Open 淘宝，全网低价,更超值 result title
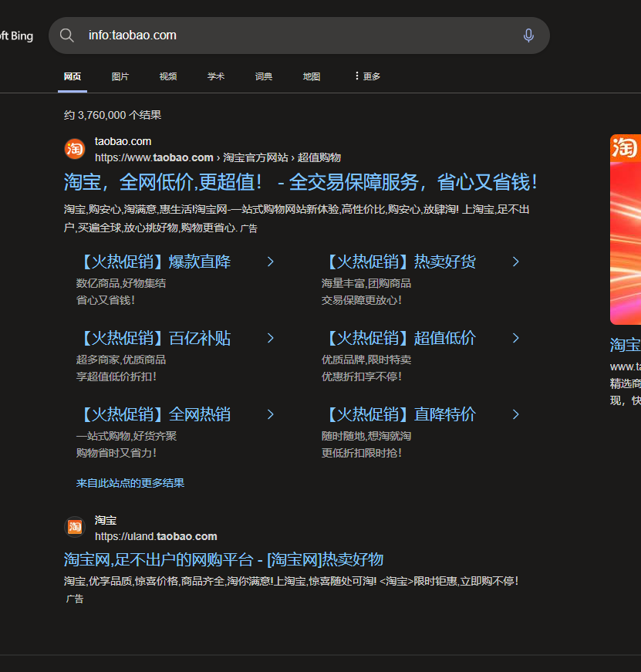This screenshot has height=672, width=641. 300,182
